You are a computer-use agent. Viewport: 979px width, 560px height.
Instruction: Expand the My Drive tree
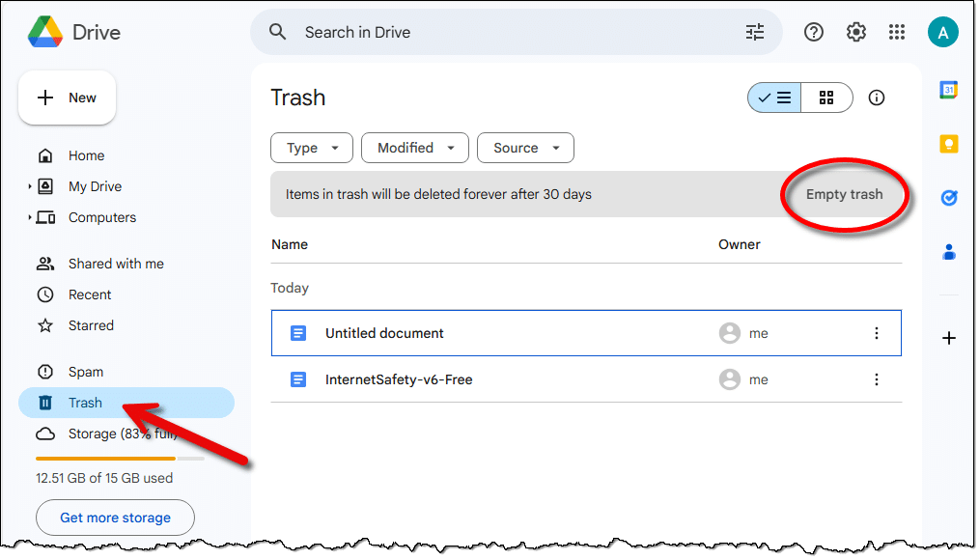coord(30,186)
